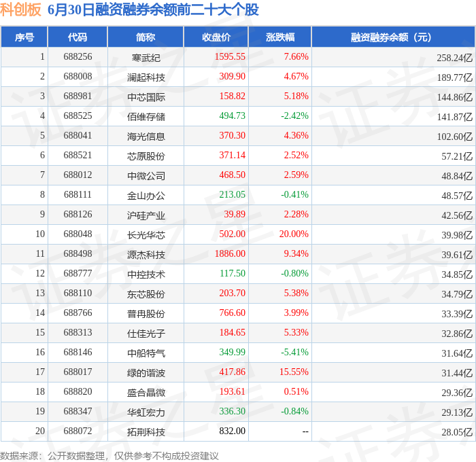Select 绿的谐波 balance 31.44亿

coord(457,373)
